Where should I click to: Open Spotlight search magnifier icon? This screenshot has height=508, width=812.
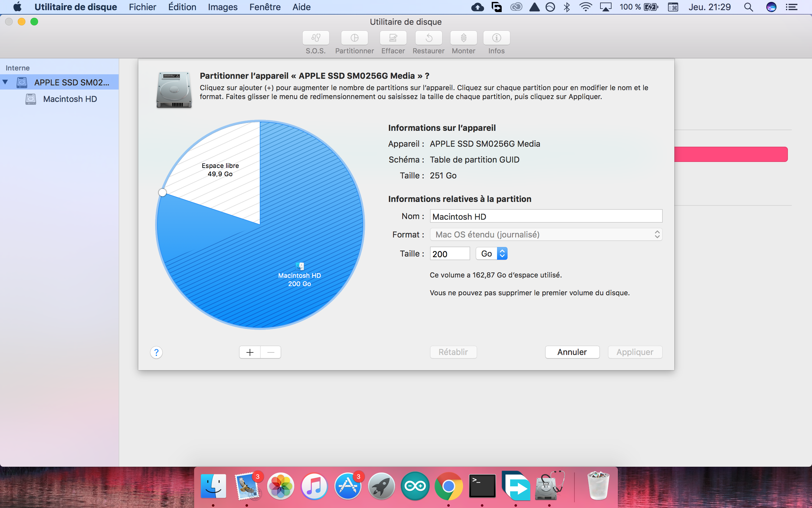click(748, 7)
